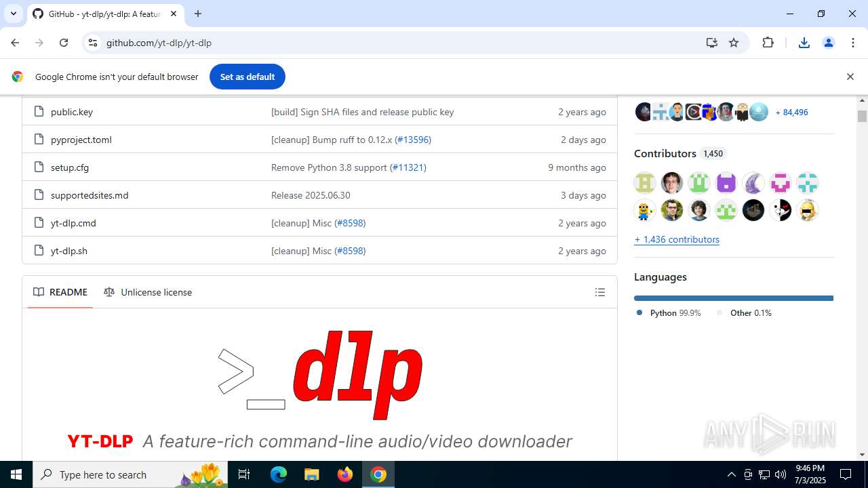The image size is (868, 488).
Task: Click the Python 99.9% language link
Action: click(669, 312)
